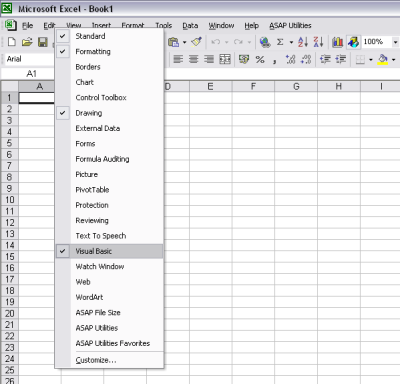Click the New blank workbook icon
Screen dimensions: 400x384
click(x=12, y=42)
